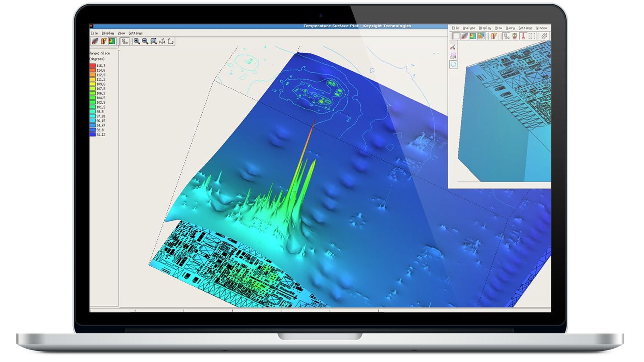The width and height of the screenshot is (644, 362).
Task: Open the File menu in the left window
Action: click(94, 33)
